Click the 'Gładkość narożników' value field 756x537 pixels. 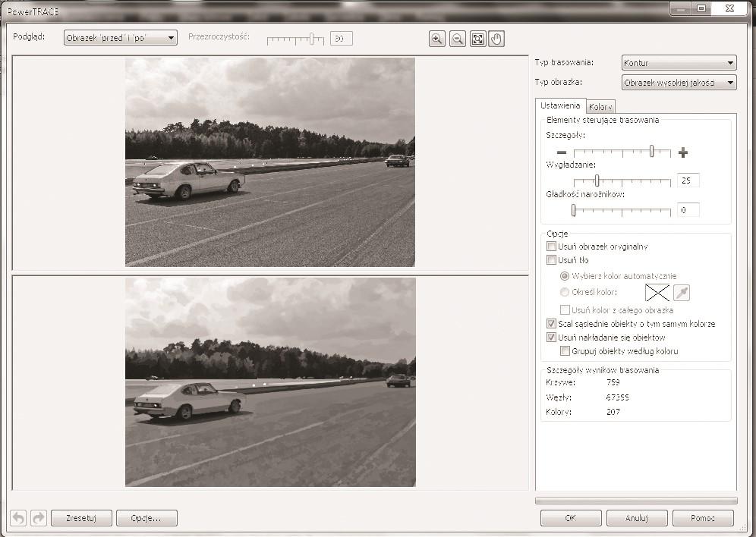point(688,210)
